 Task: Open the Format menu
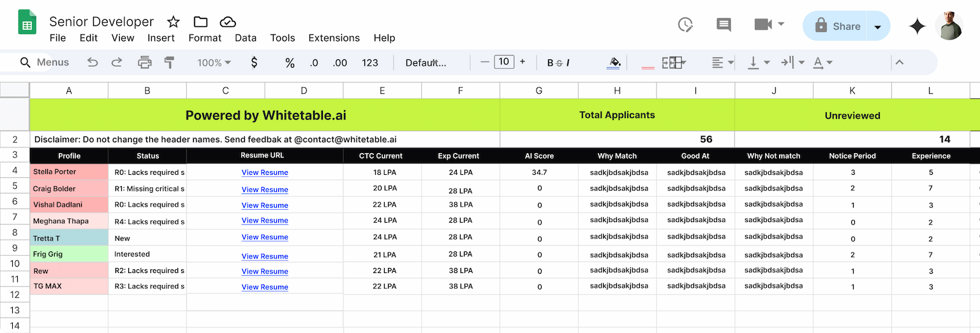pos(205,38)
